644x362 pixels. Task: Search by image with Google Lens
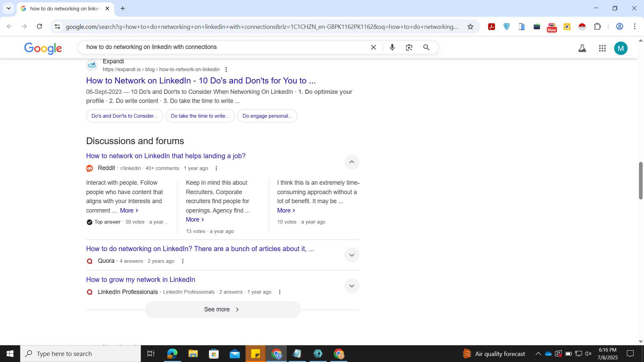(x=409, y=47)
